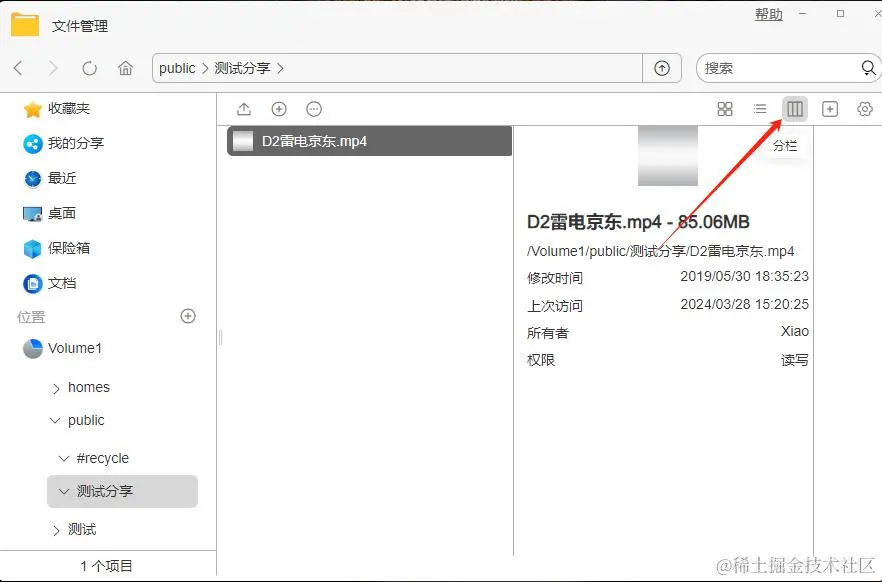Click the refresh button in navigation bar
This screenshot has width=882, height=582.
click(89, 68)
